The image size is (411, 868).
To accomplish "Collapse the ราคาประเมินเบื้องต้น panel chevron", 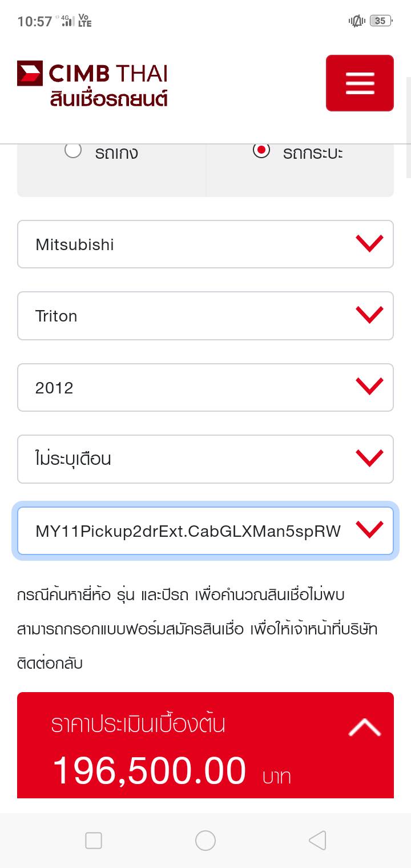I will coord(364,728).
